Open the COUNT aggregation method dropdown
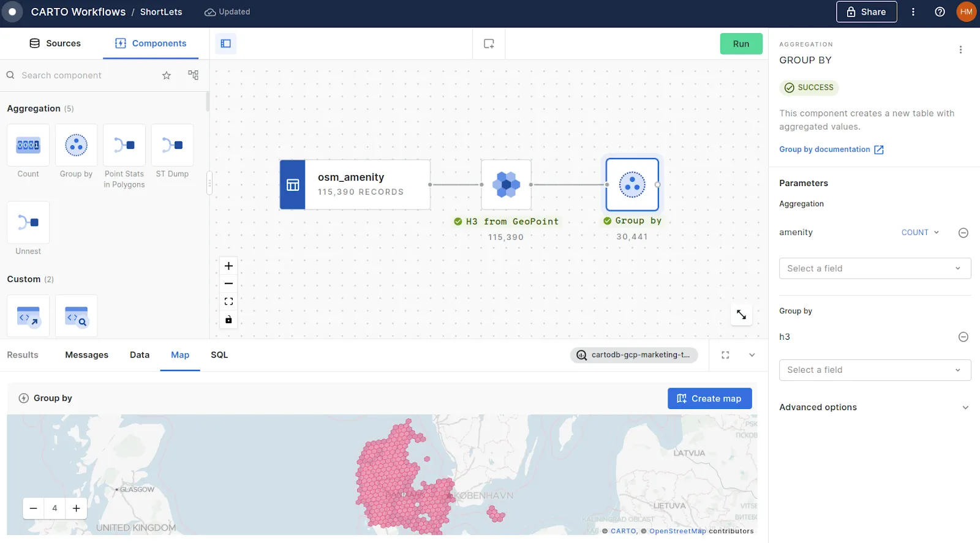This screenshot has height=543, width=980. 920,233
